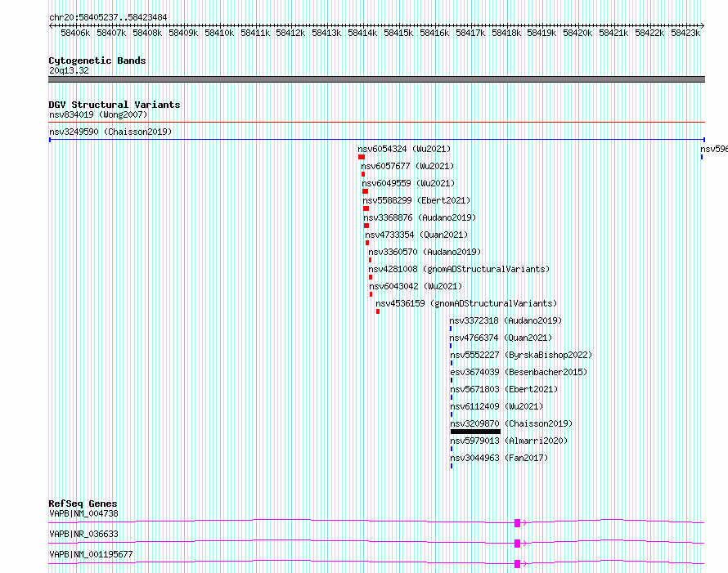This screenshot has height=573, width=728.
Task: Click the magenta exon box on VAPB|NM_004738
Action: click(517, 523)
